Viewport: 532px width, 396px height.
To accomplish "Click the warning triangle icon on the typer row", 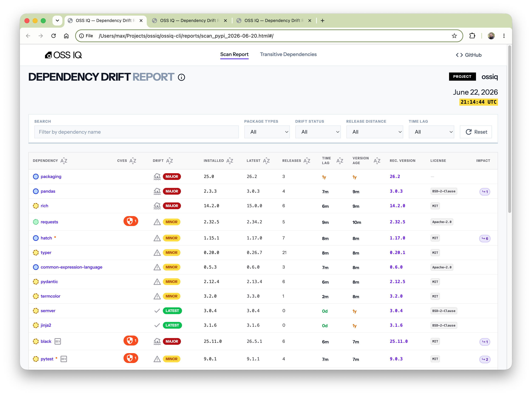I will click(157, 253).
